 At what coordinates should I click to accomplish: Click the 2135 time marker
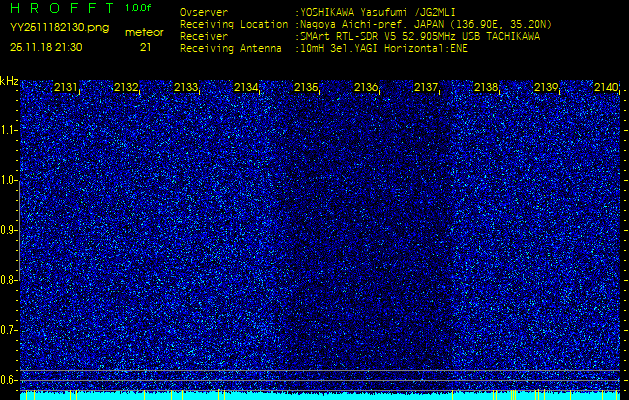306,87
